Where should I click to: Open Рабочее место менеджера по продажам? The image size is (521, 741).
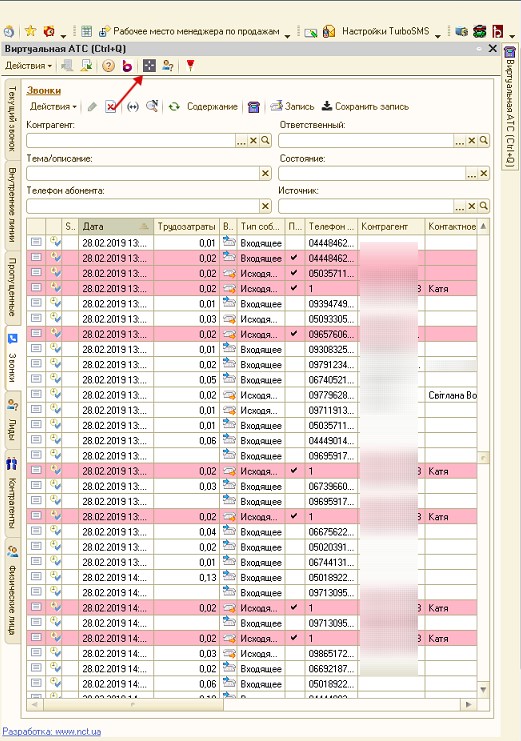(190, 32)
